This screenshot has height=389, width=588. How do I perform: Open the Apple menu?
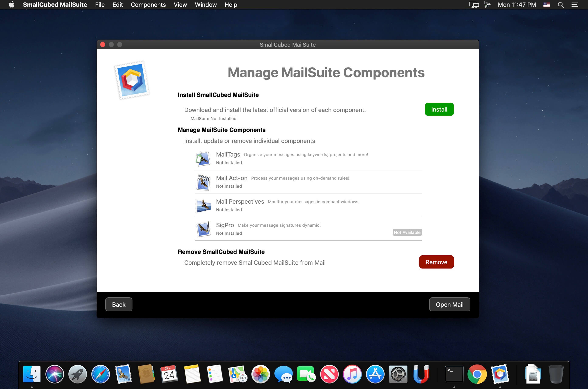coord(11,5)
